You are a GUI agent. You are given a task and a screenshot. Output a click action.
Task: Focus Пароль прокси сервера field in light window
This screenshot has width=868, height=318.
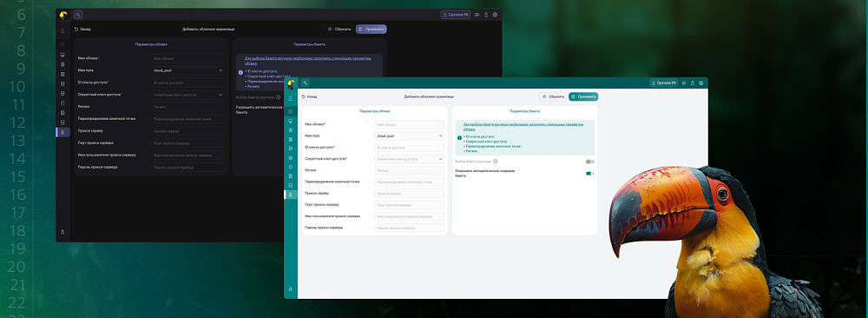click(409, 228)
